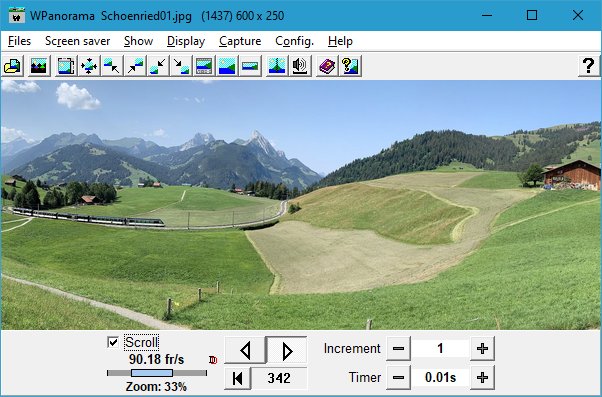Toggle sound with the speaker icon

[300, 66]
